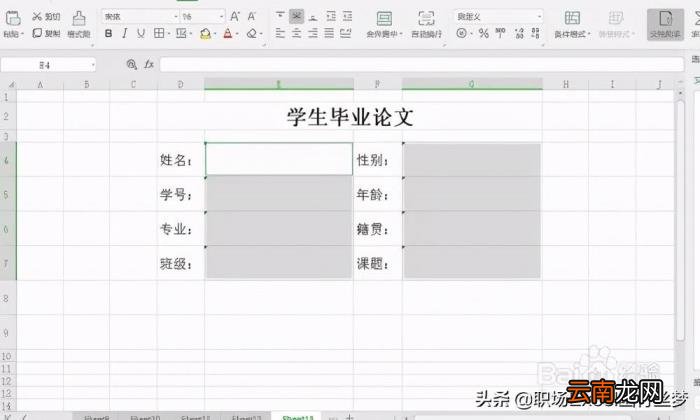This screenshot has height=420, width=700.
Task: Click the justify alignment icon
Action: [329, 33]
